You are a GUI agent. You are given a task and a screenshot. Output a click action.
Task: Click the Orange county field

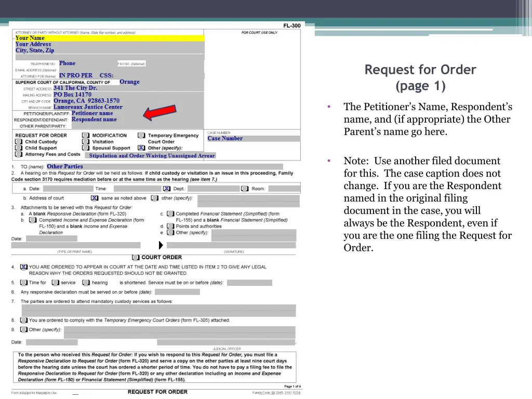pyautogui.click(x=162, y=82)
